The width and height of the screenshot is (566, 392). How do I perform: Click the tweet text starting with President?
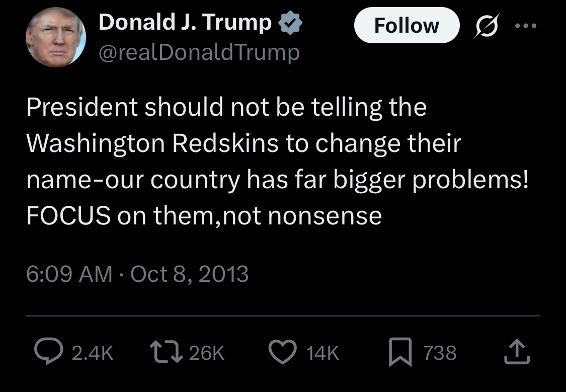click(x=277, y=162)
